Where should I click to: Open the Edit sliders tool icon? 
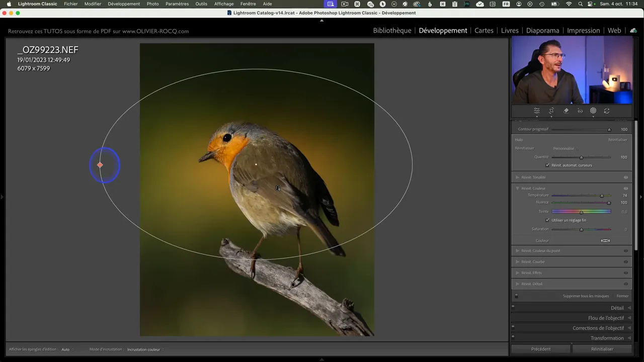pyautogui.click(x=537, y=111)
